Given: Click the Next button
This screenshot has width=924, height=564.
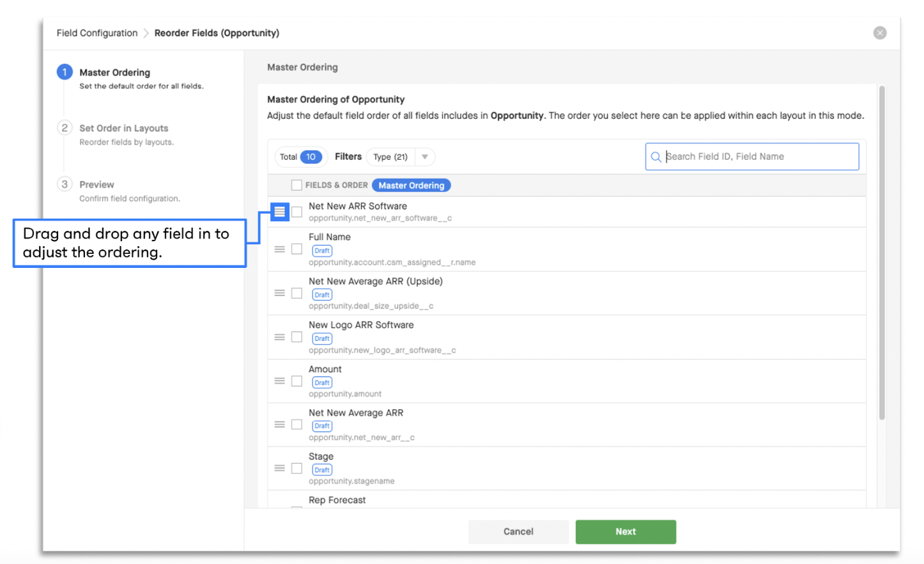Looking at the screenshot, I should (x=626, y=531).
